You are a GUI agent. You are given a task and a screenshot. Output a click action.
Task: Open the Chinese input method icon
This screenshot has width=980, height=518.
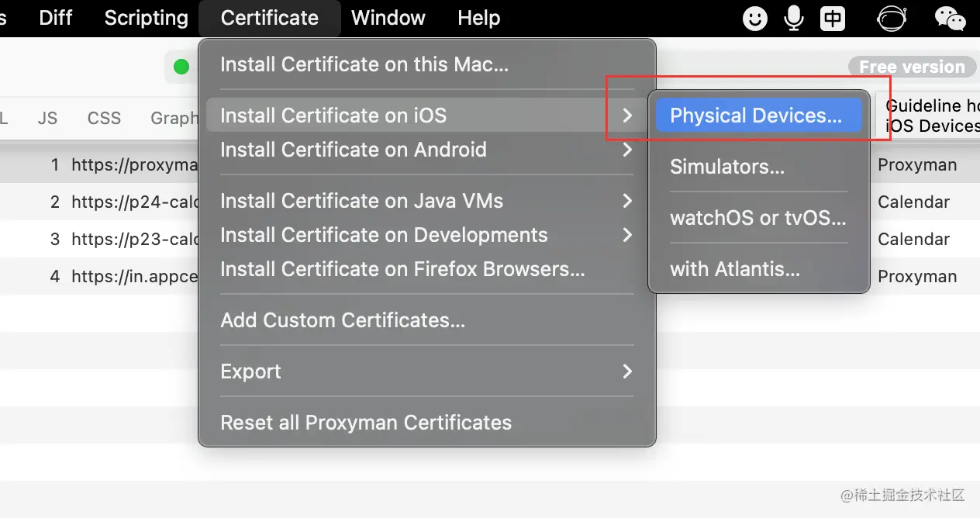(x=833, y=18)
